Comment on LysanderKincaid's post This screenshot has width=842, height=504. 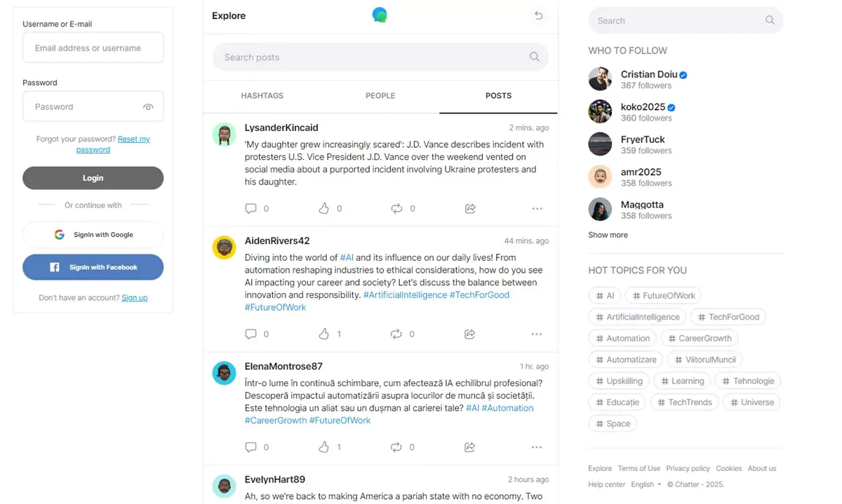coord(250,208)
